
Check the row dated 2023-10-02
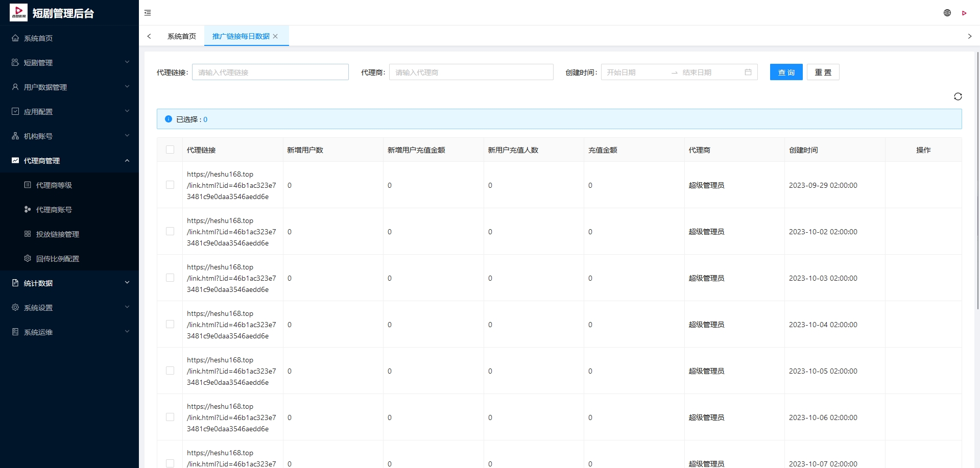coord(170,231)
